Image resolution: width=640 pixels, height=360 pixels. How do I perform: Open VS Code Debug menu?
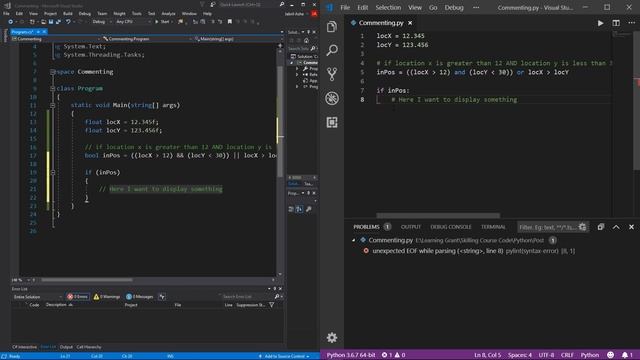pos(454,7)
